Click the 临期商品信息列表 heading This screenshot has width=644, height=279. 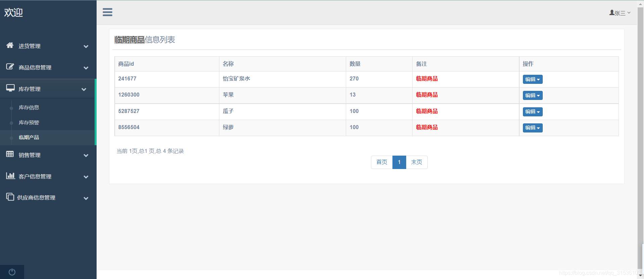point(145,40)
